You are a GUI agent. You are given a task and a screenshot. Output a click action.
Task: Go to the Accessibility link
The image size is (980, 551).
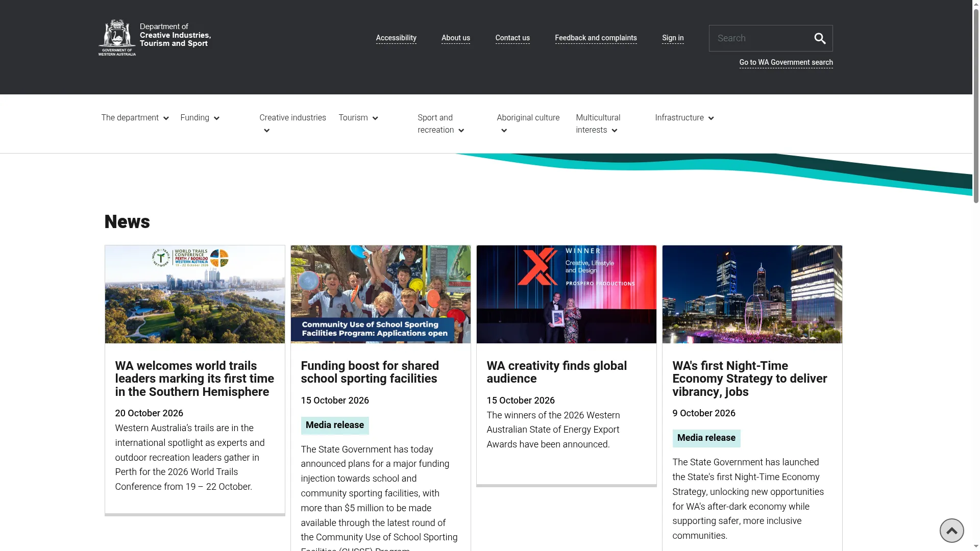[x=396, y=38]
